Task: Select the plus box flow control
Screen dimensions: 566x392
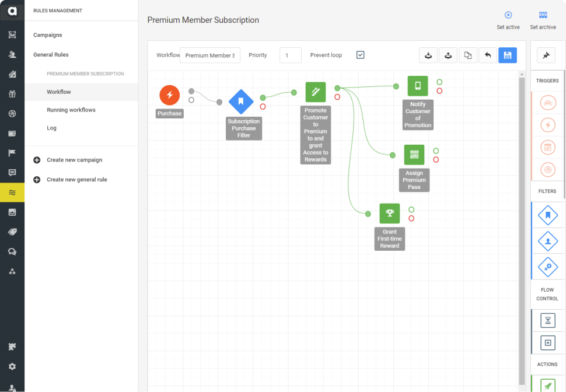Action: point(548,343)
